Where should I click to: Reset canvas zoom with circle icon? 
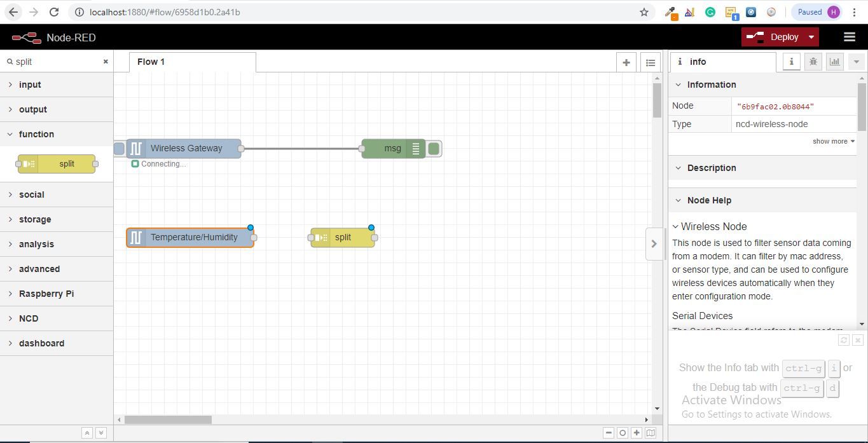(x=623, y=433)
